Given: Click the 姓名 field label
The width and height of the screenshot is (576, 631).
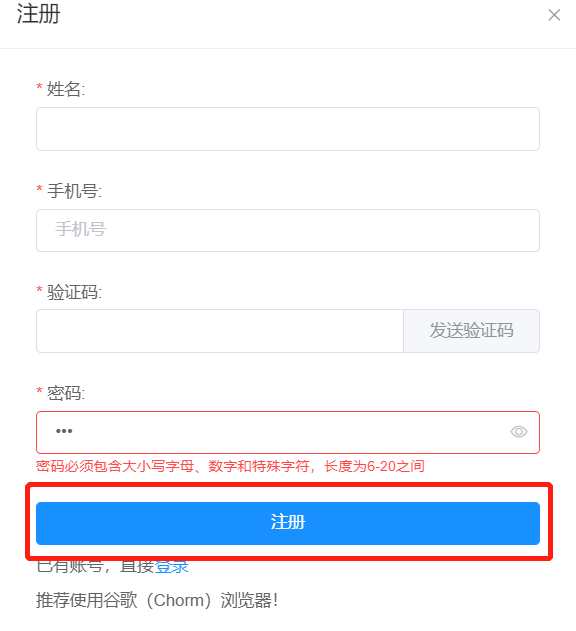Looking at the screenshot, I should point(66,89).
